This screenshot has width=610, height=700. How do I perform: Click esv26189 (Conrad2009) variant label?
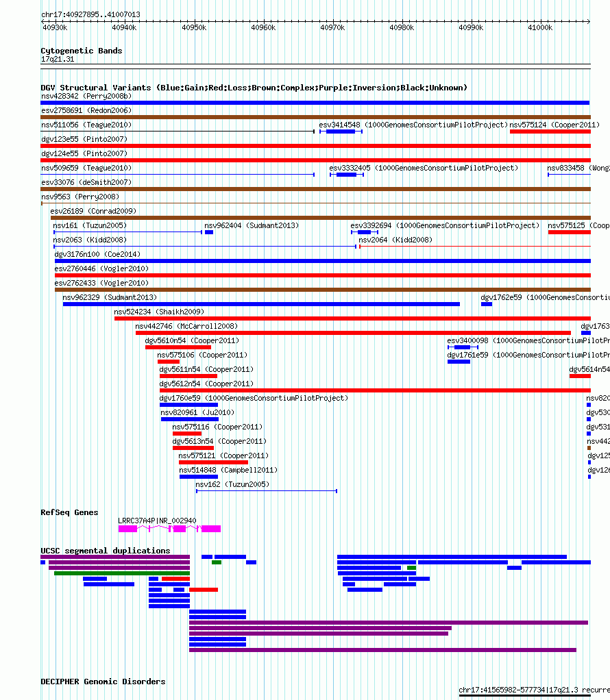(93, 211)
